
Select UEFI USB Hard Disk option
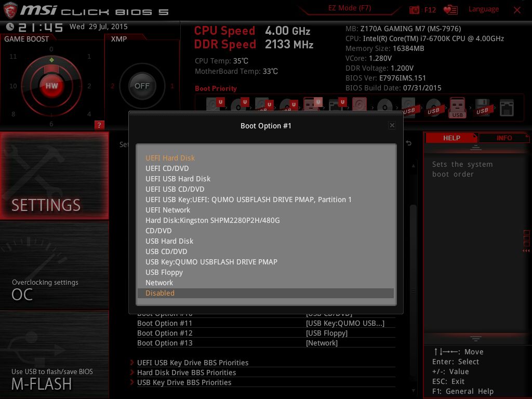(x=265, y=179)
